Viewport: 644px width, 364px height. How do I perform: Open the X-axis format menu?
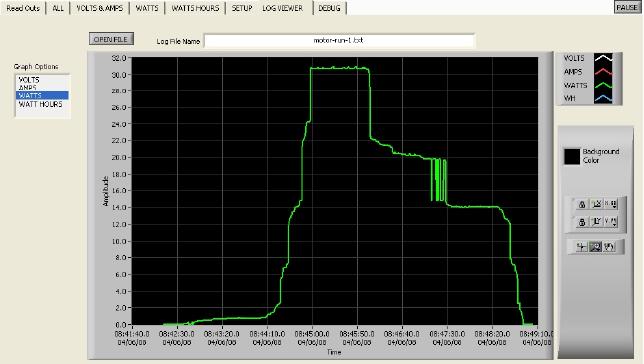point(611,204)
